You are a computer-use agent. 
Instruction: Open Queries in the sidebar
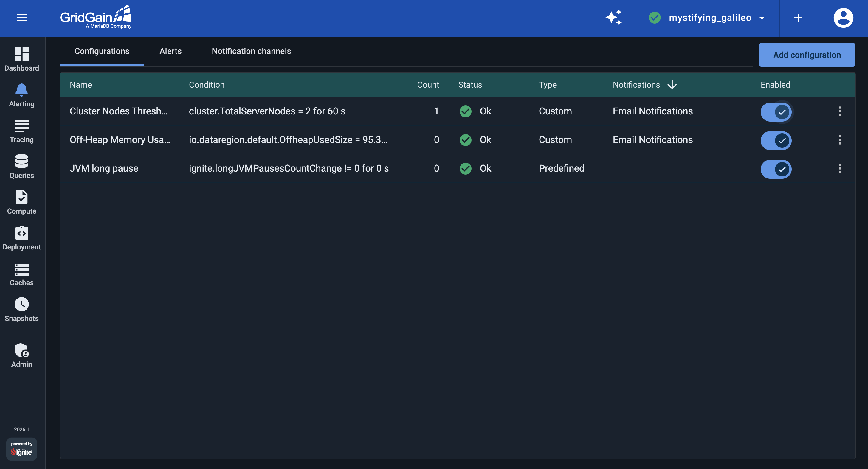click(x=21, y=167)
